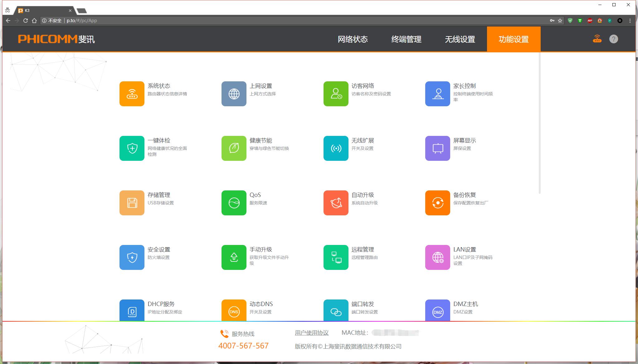638x364 pixels.
Task: Select the blue 家长控制 icon
Action: coord(437,94)
